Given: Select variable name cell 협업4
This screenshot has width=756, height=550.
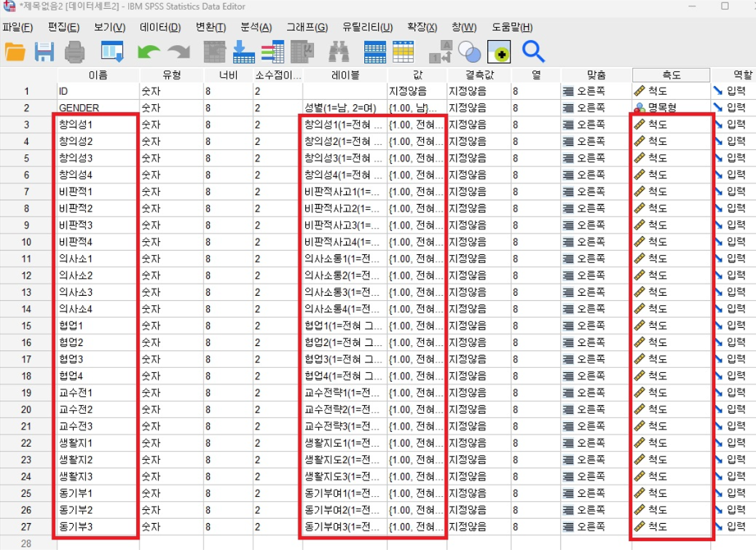Looking at the screenshot, I should point(98,376).
